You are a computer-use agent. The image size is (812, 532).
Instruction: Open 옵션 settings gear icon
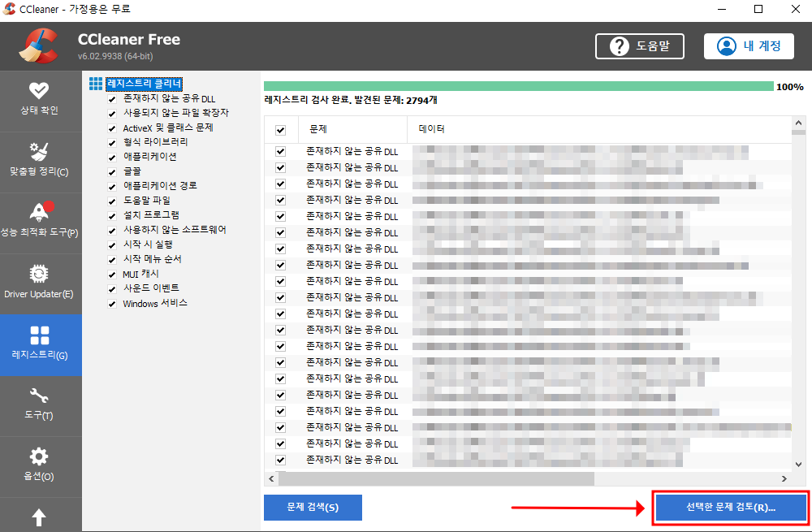tap(39, 456)
